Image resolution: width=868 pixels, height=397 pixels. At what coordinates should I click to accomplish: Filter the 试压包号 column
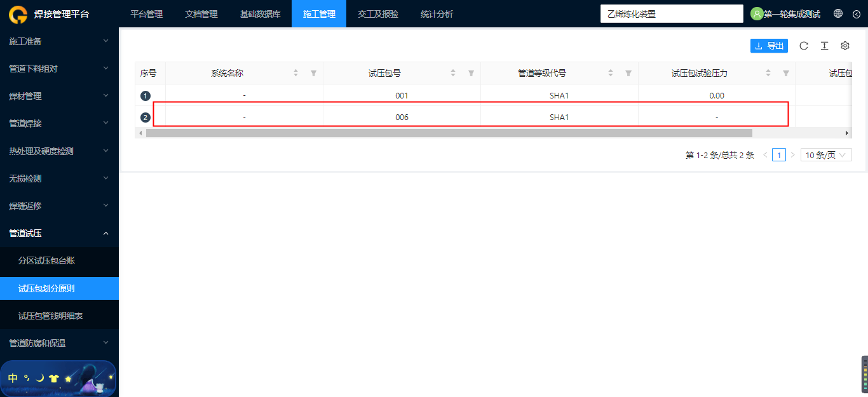click(x=471, y=73)
